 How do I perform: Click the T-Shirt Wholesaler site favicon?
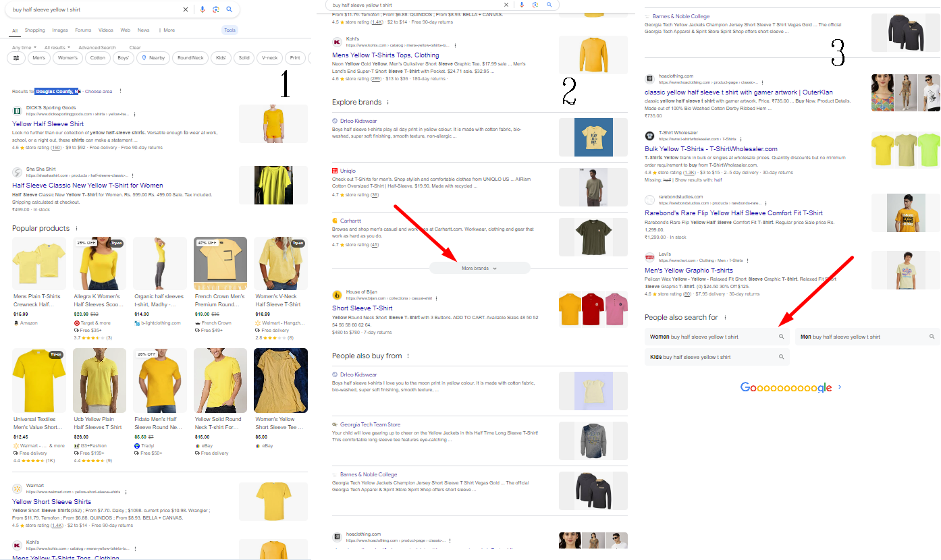click(x=649, y=136)
